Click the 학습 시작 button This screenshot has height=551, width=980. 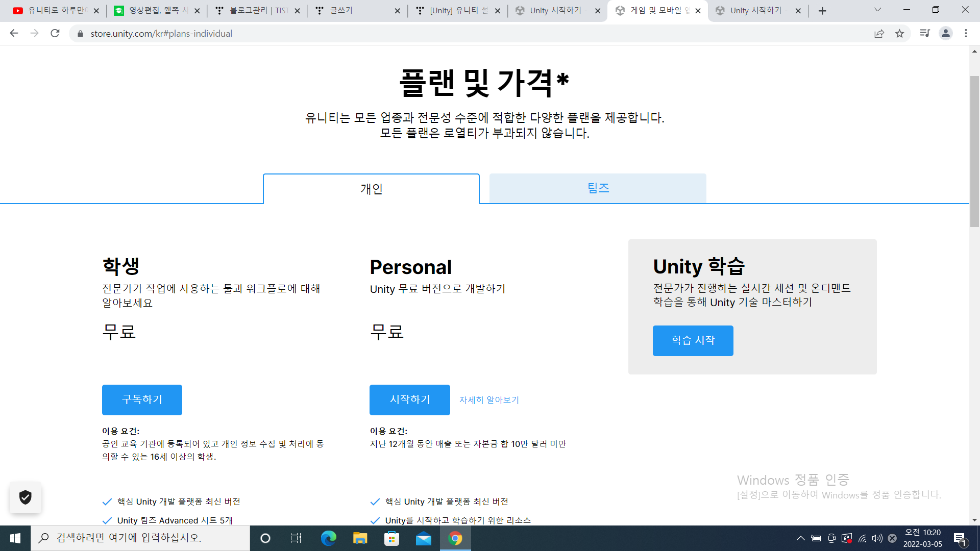pos(693,340)
